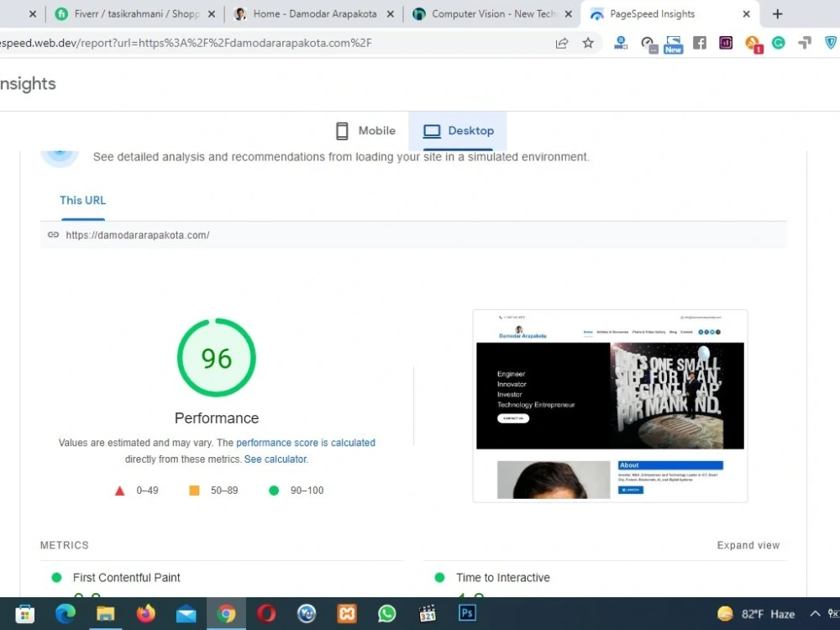The width and height of the screenshot is (840, 630).
Task: Open the 'See calculator' link
Action: point(276,459)
